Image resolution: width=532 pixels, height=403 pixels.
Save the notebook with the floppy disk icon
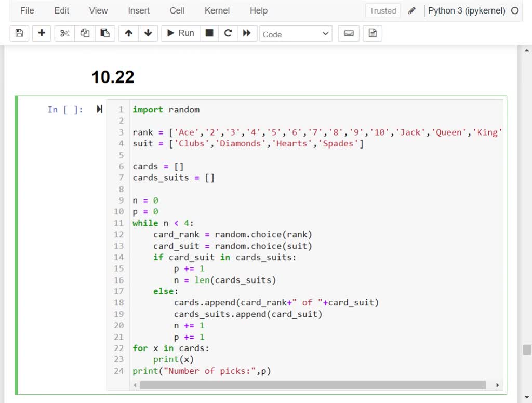coord(19,33)
